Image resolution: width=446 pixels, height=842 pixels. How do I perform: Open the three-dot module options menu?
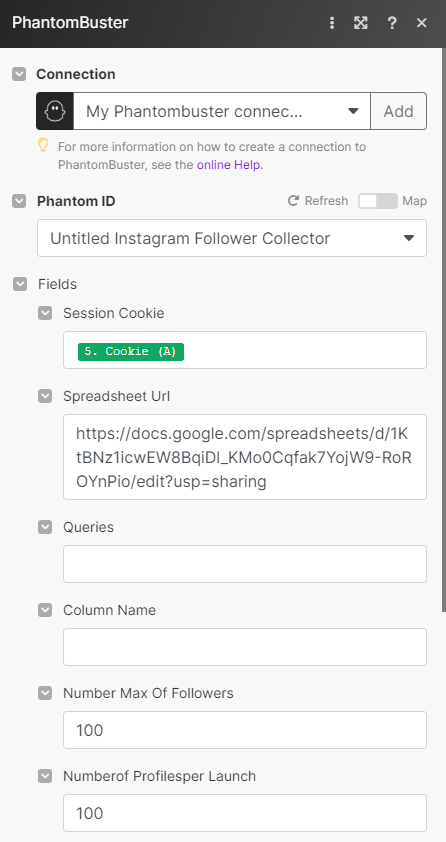point(332,23)
